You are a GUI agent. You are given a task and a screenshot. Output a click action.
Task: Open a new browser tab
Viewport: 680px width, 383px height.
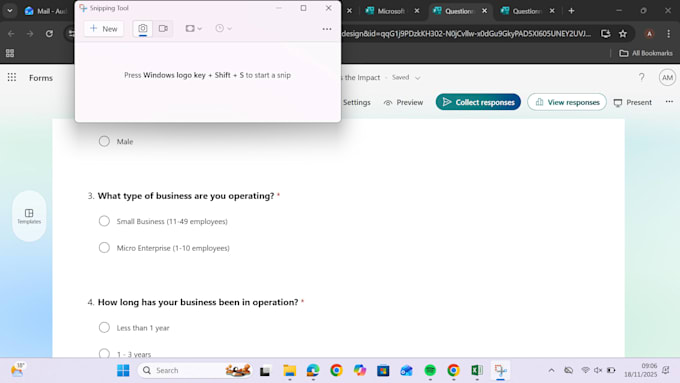pos(572,11)
